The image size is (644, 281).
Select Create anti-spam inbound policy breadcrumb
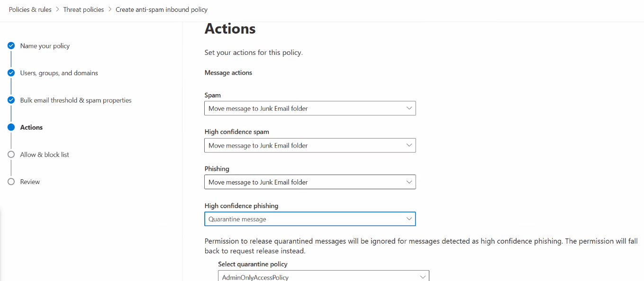162,9
